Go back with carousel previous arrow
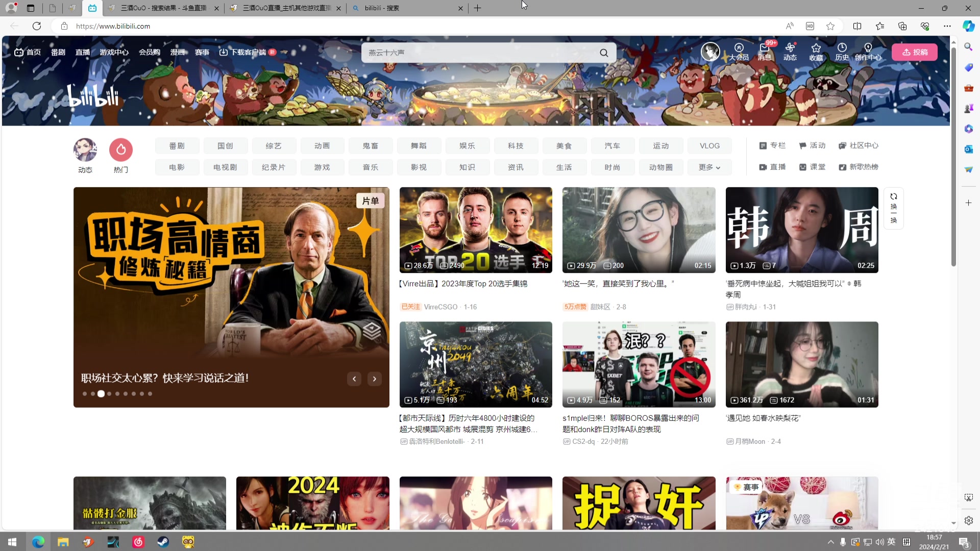The height and width of the screenshot is (551, 980). (354, 379)
